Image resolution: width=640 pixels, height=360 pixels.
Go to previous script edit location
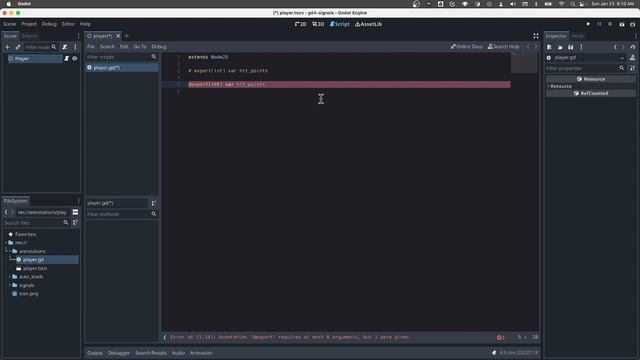[x=528, y=47]
